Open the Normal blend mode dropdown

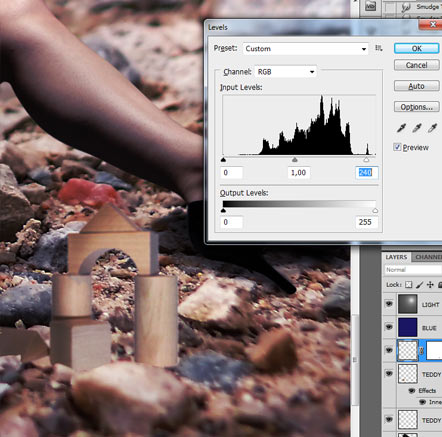[x=413, y=270]
